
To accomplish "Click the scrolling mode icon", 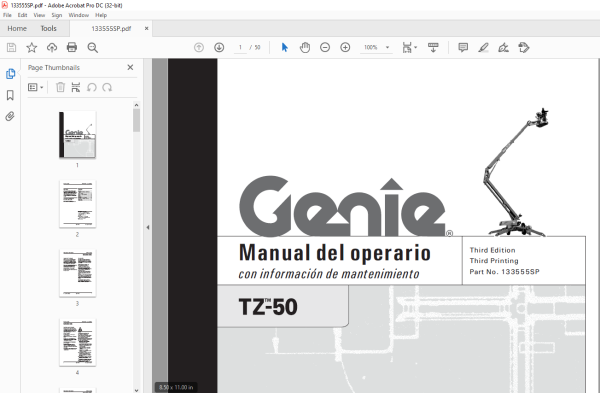I will click(x=433, y=47).
